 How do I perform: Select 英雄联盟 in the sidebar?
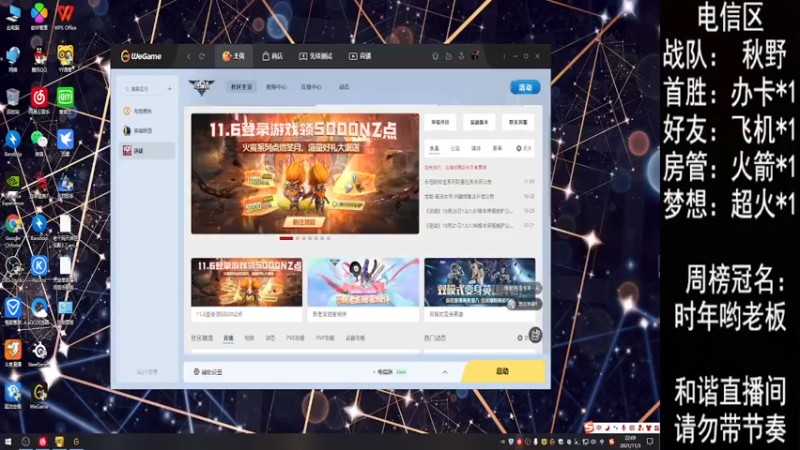[147, 131]
